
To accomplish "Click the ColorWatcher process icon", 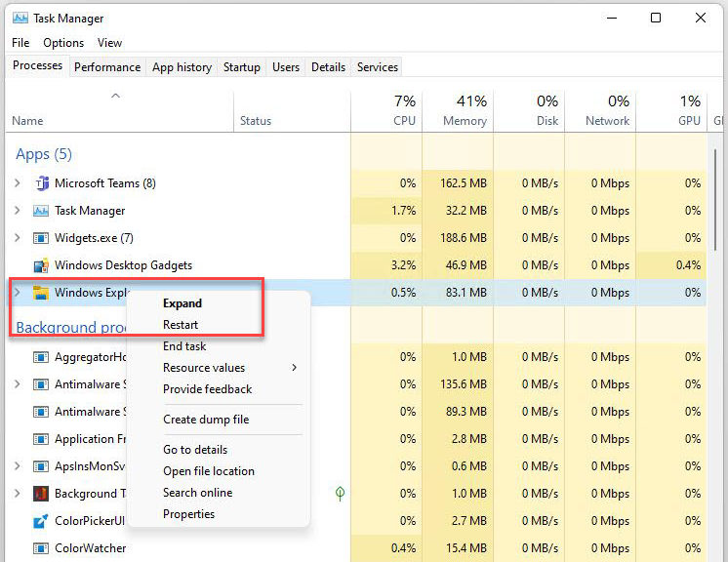I will [41, 548].
